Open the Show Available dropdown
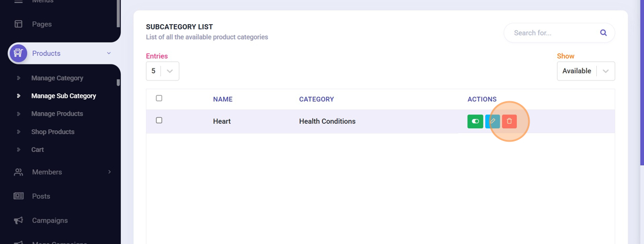This screenshot has width=644, height=244. pos(586,71)
